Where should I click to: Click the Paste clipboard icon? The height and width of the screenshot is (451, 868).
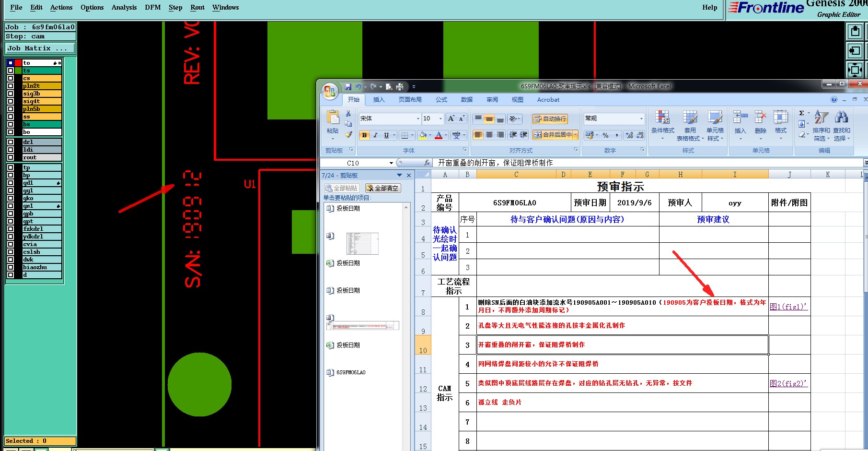click(333, 118)
